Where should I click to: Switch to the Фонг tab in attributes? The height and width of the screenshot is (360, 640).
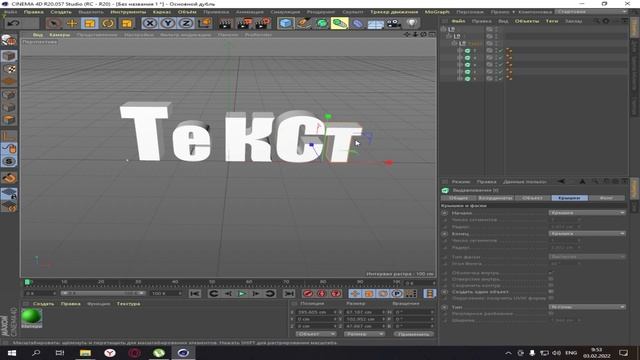point(606,198)
